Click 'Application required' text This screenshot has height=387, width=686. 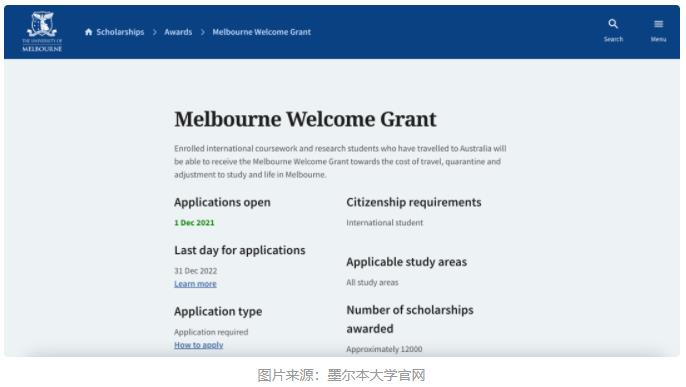pyautogui.click(x=211, y=332)
